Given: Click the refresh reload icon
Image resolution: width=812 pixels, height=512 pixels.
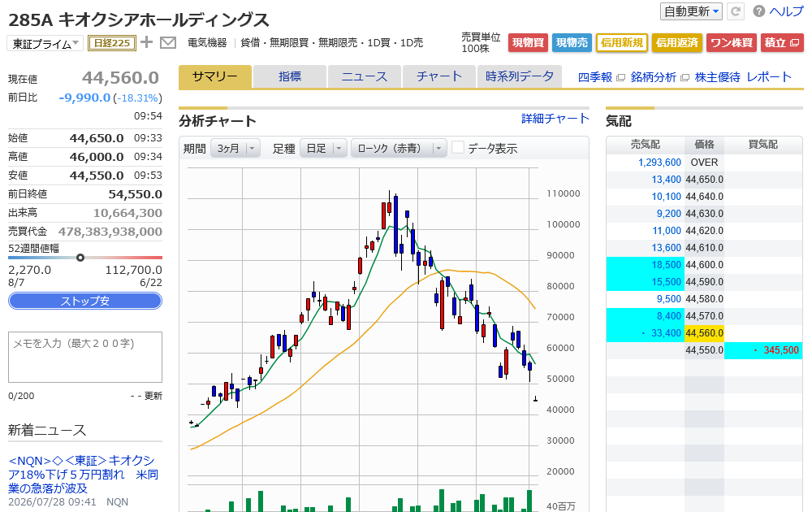Looking at the screenshot, I should coord(736,11).
